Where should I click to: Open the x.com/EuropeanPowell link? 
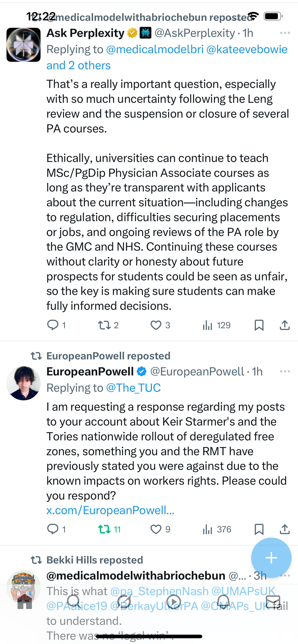pos(110,510)
